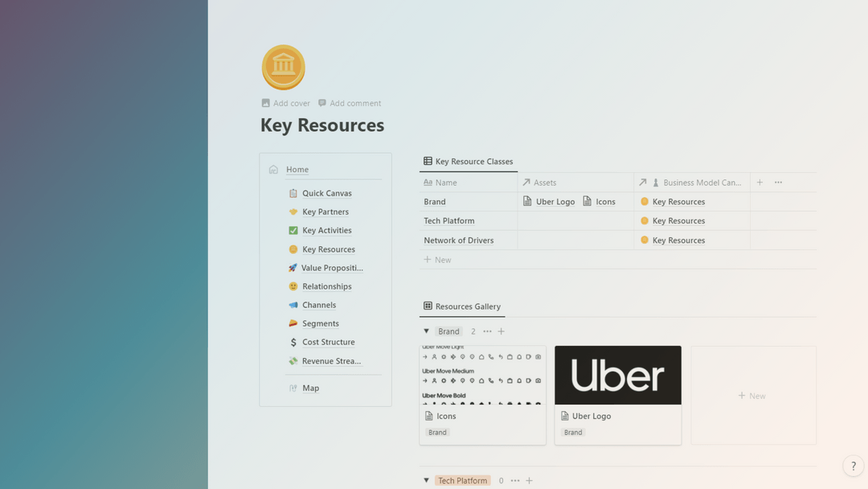Viewport: 868px width, 489px height.
Task: Open the table options ellipsis menu
Action: coord(777,182)
